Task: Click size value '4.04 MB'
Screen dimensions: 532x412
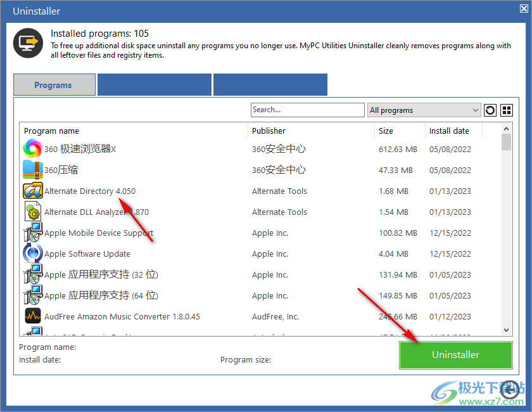Action: pyautogui.click(x=393, y=254)
